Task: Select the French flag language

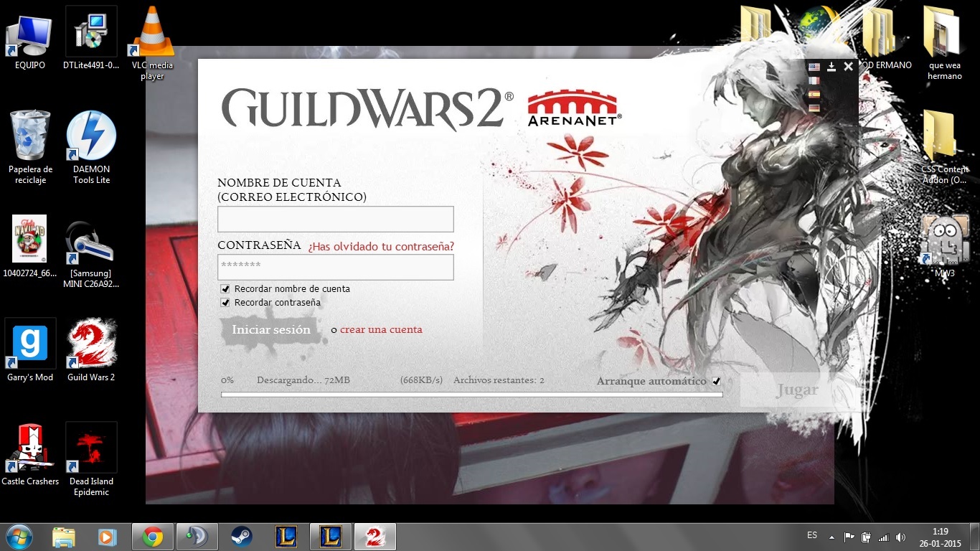Action: click(814, 80)
